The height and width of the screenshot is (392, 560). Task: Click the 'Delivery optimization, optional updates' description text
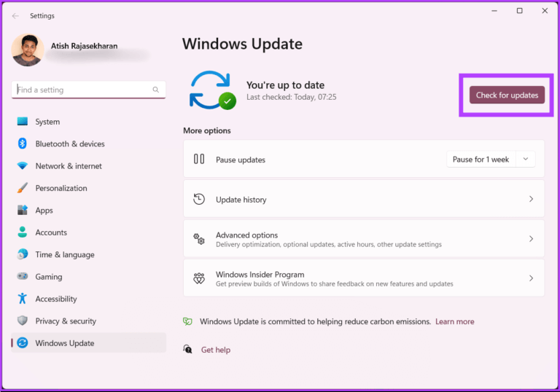[329, 245]
